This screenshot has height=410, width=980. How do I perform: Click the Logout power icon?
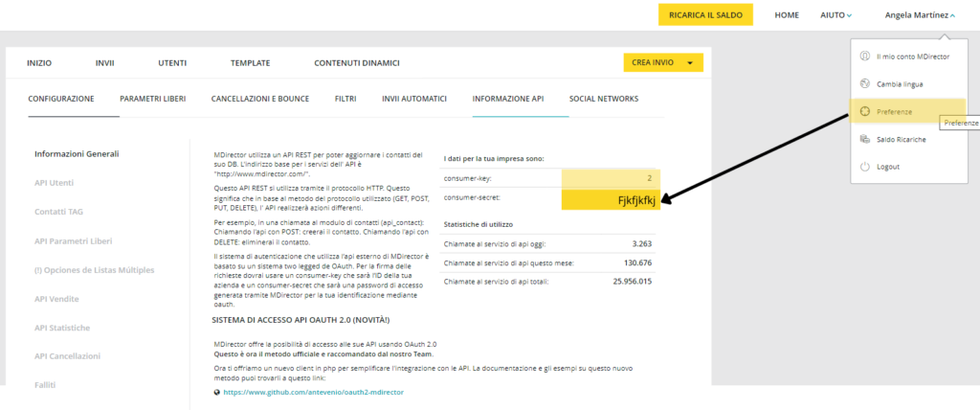pos(865,167)
